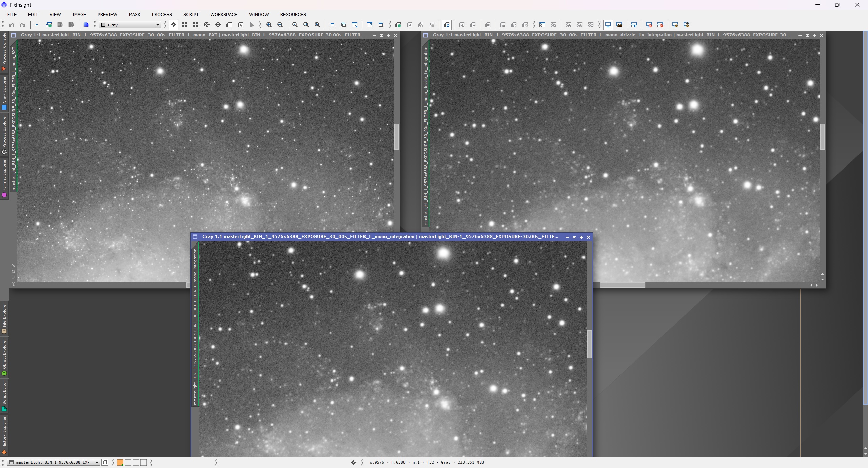Shade the BXT image window
The image size is (868, 468).
(x=381, y=35)
